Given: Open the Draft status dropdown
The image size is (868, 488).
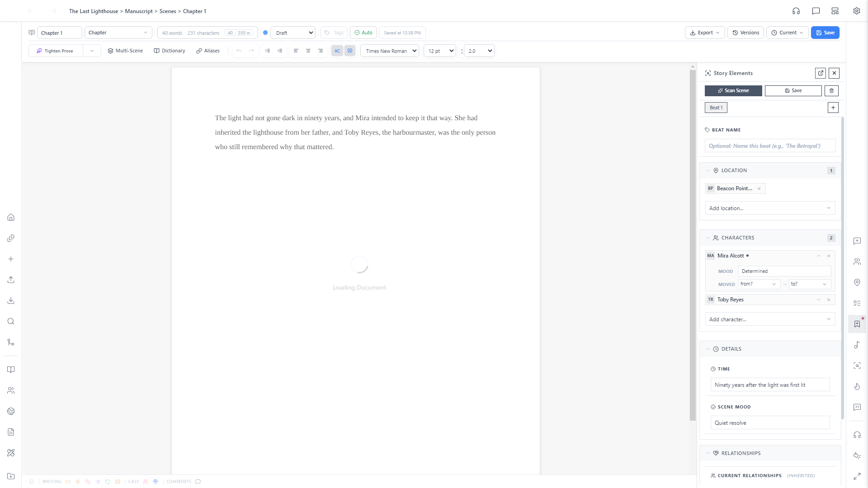Looking at the screenshot, I should [x=293, y=33].
